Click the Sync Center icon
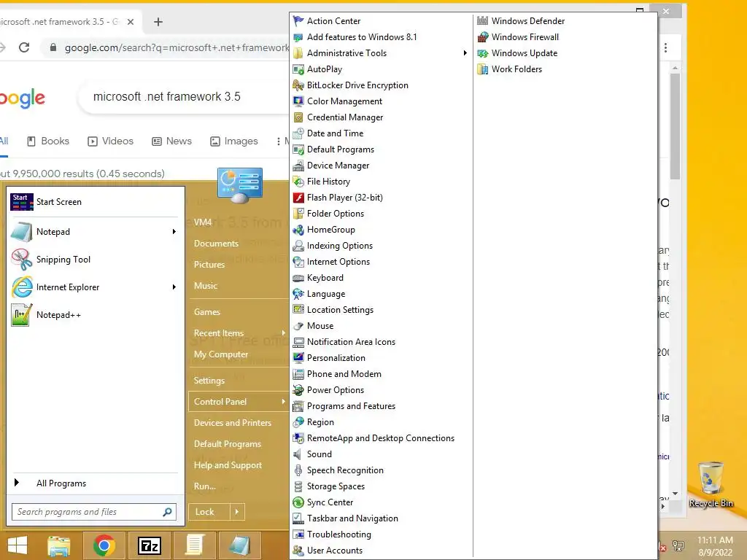747x560 pixels. coord(298,502)
